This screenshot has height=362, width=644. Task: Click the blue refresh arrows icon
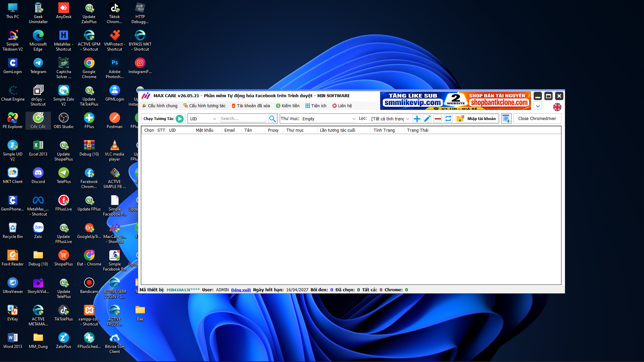click(x=448, y=119)
